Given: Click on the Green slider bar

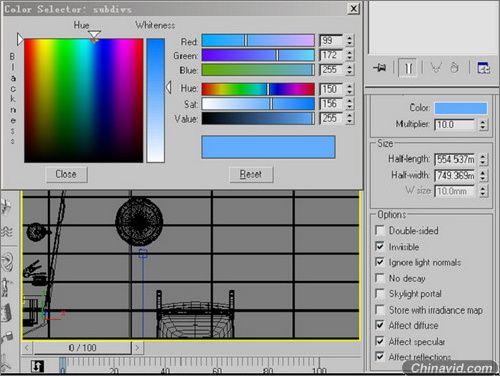Looking at the screenshot, I should coord(258,55).
